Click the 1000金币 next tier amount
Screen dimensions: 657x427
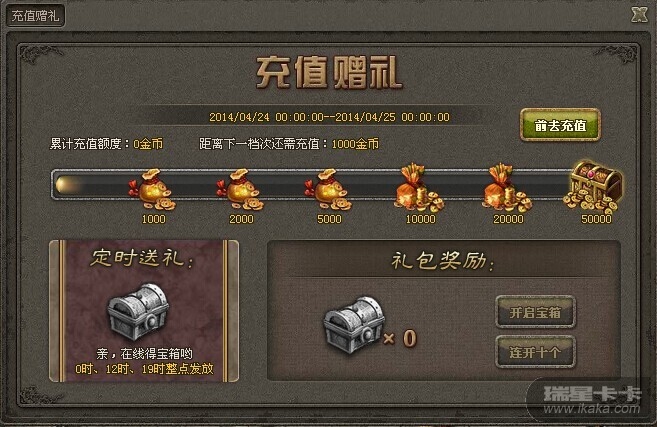pyautogui.click(x=355, y=144)
